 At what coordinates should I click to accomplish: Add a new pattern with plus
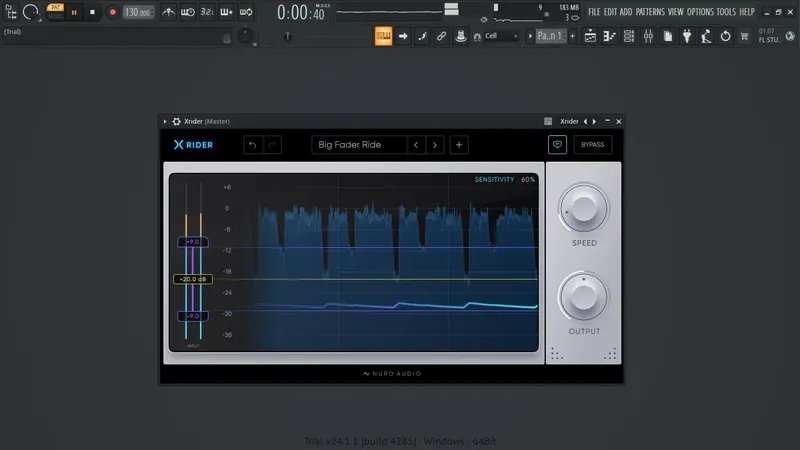click(x=572, y=36)
